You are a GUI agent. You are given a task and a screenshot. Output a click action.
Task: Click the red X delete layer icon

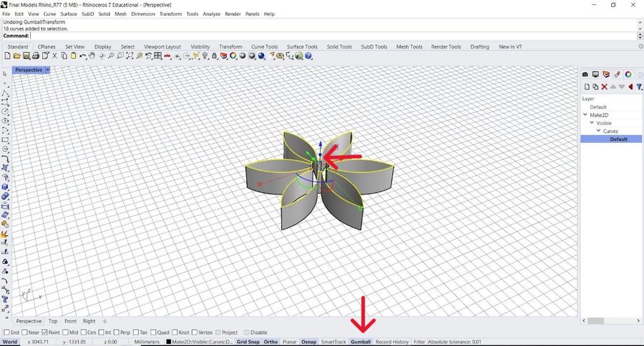click(x=604, y=86)
